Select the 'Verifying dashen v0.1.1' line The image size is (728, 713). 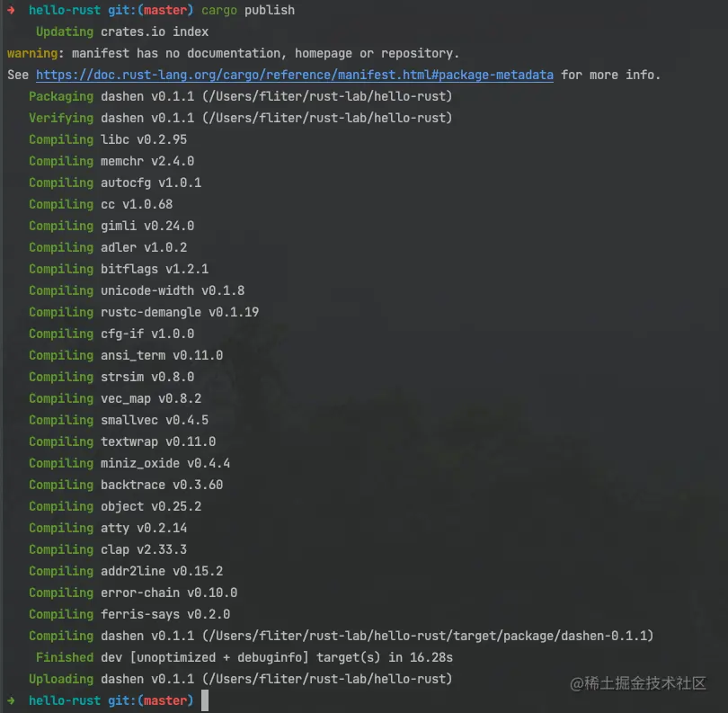pyautogui.click(x=241, y=118)
